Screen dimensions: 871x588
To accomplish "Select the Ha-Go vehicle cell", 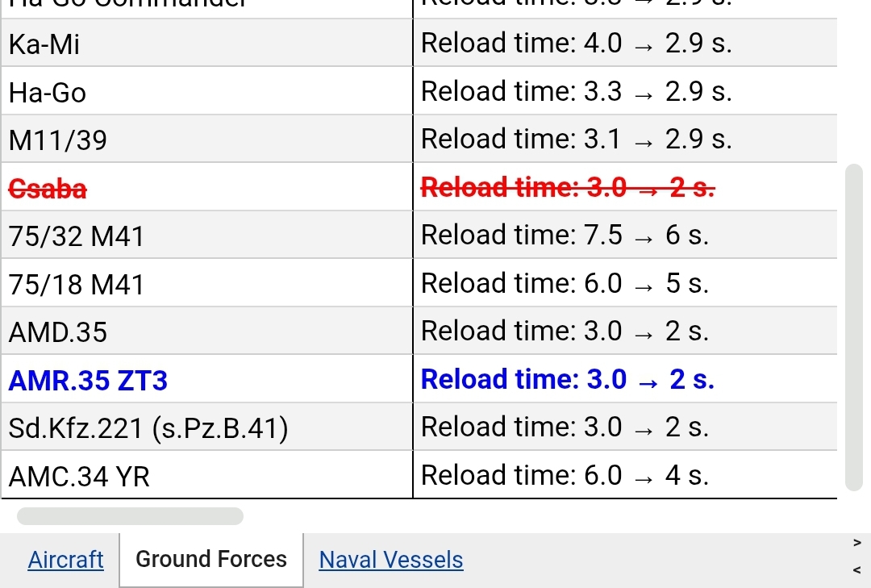I will click(206, 92).
